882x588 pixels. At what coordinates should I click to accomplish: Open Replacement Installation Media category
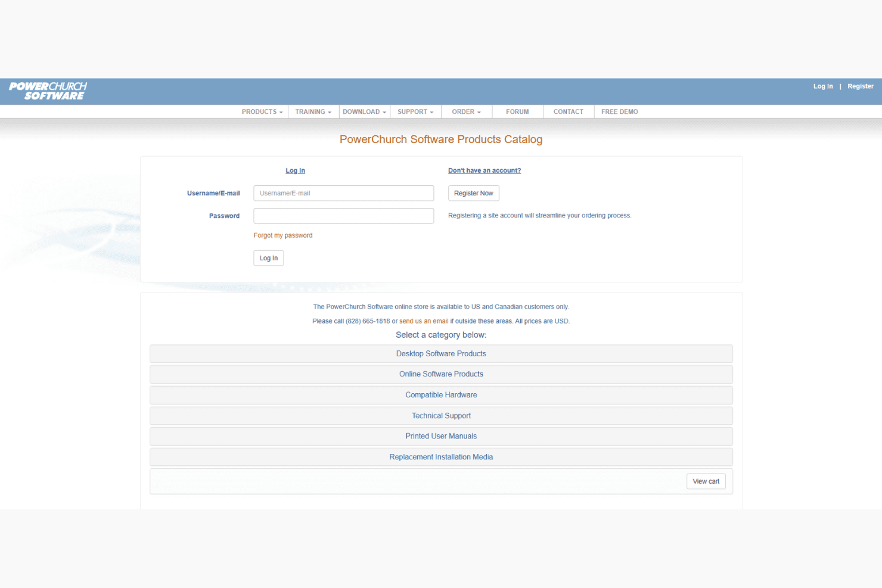(x=441, y=457)
